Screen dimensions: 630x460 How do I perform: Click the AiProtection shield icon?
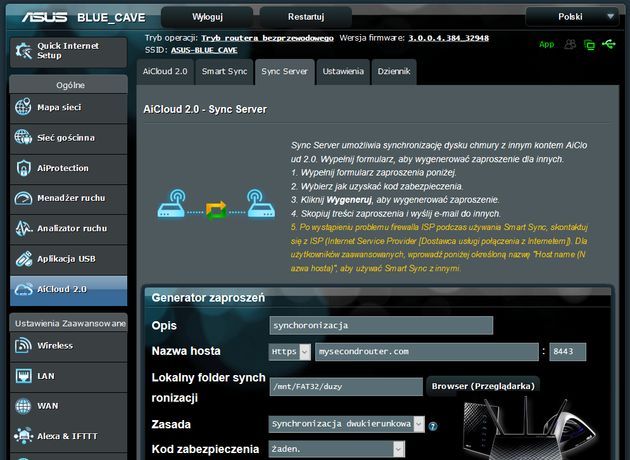point(23,168)
